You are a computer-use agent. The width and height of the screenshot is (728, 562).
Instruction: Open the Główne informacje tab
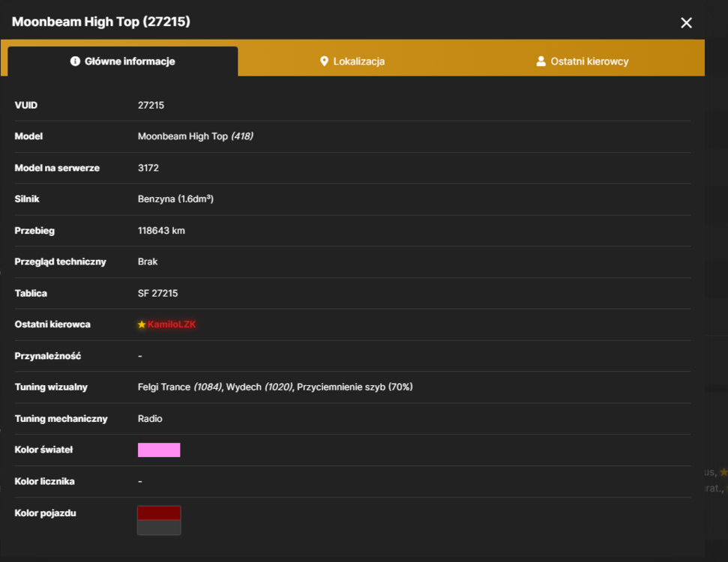point(122,61)
